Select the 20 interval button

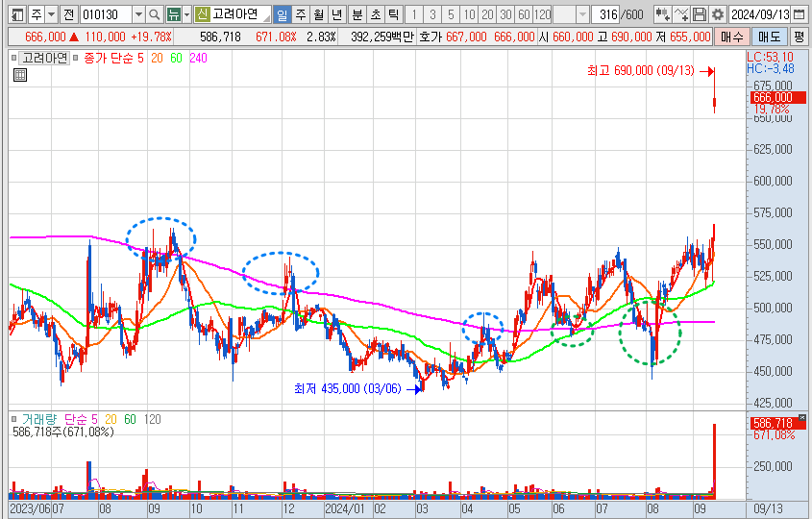[x=487, y=14]
